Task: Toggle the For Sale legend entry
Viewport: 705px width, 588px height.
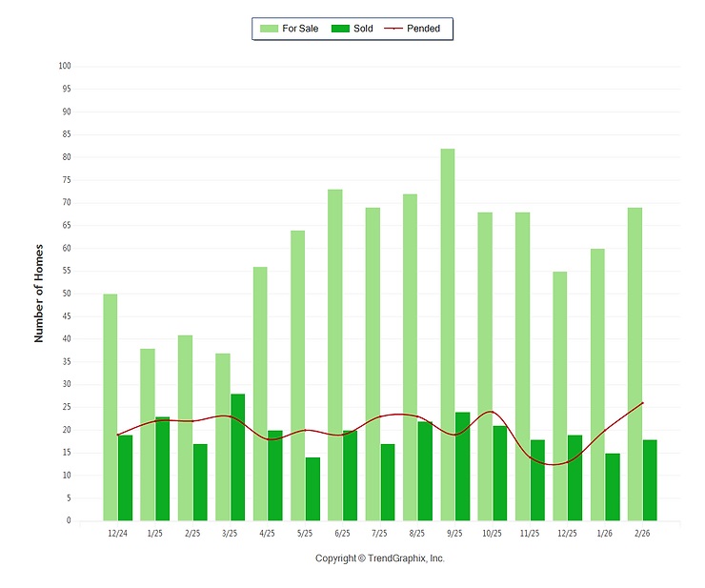Action: point(289,29)
